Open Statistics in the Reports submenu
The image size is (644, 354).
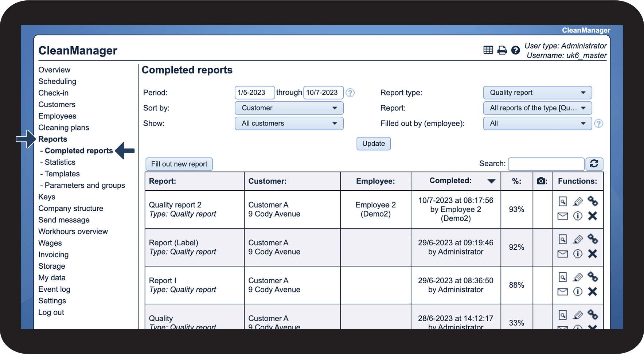click(x=60, y=162)
